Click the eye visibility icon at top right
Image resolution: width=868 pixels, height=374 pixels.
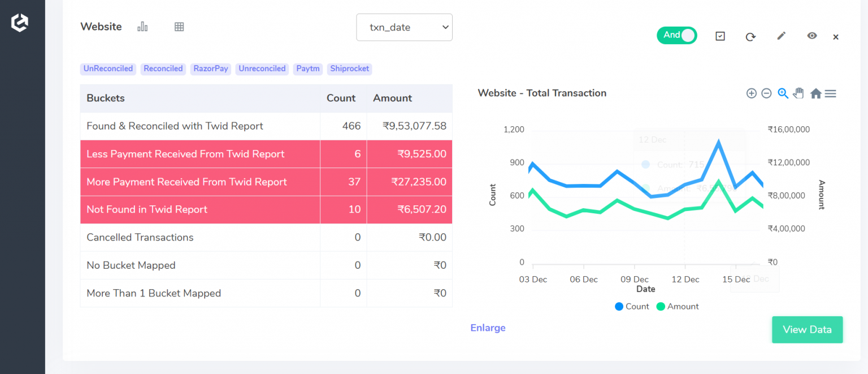(811, 36)
